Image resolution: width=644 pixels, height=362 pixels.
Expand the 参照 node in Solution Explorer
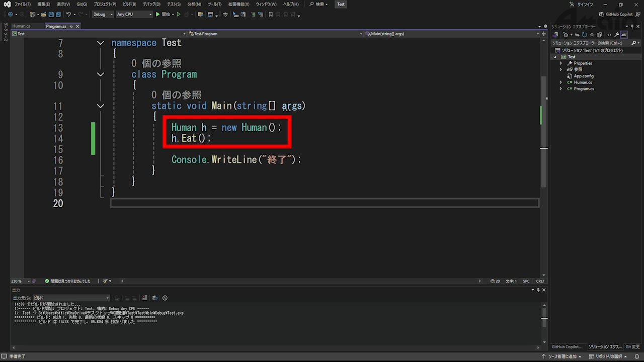pyautogui.click(x=561, y=69)
